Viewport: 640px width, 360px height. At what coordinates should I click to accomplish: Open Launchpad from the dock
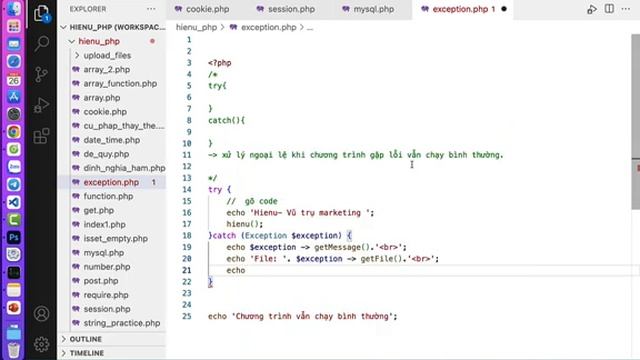(13, 26)
